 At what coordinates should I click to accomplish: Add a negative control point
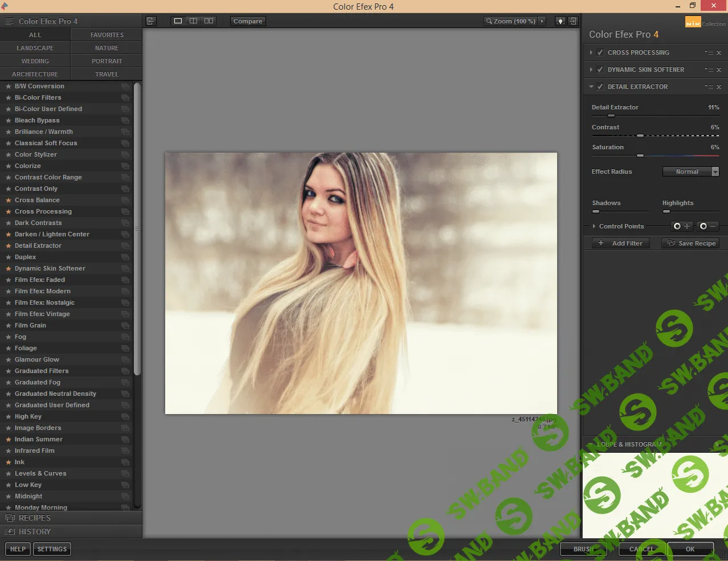coord(707,226)
